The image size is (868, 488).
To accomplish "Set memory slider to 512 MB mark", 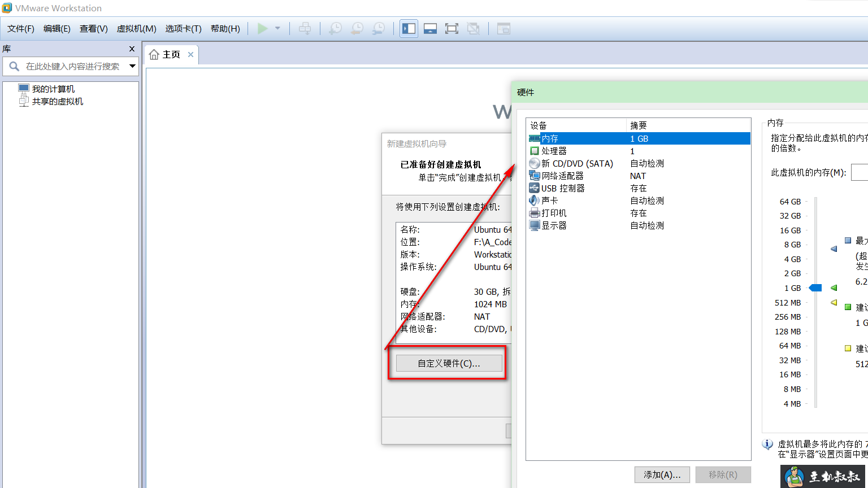I will tap(815, 303).
